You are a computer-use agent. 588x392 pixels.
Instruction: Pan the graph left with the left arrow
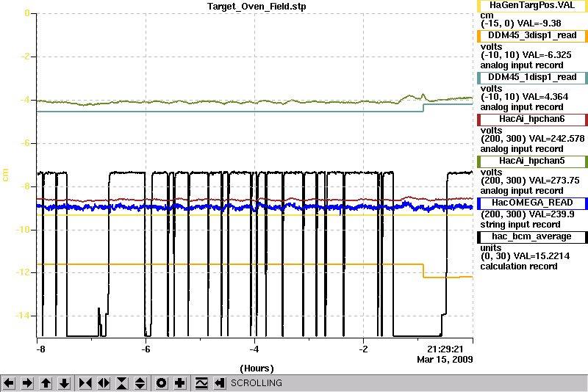(x=9, y=383)
